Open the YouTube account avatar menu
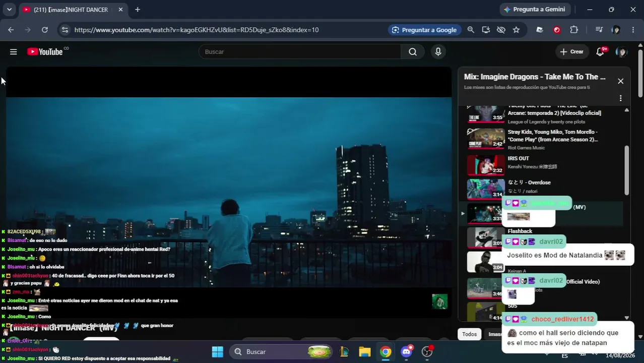Viewport: 644px width, 363px height. (x=622, y=51)
